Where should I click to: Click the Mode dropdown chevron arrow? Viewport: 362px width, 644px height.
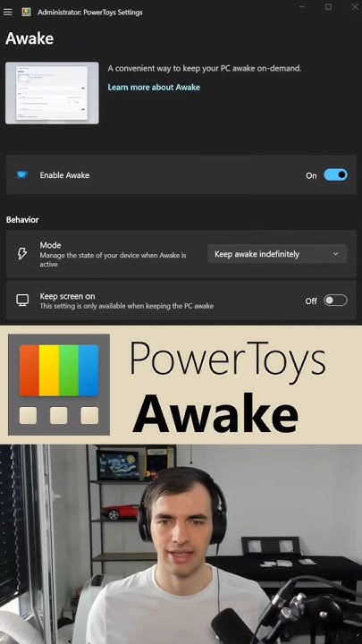(335, 254)
